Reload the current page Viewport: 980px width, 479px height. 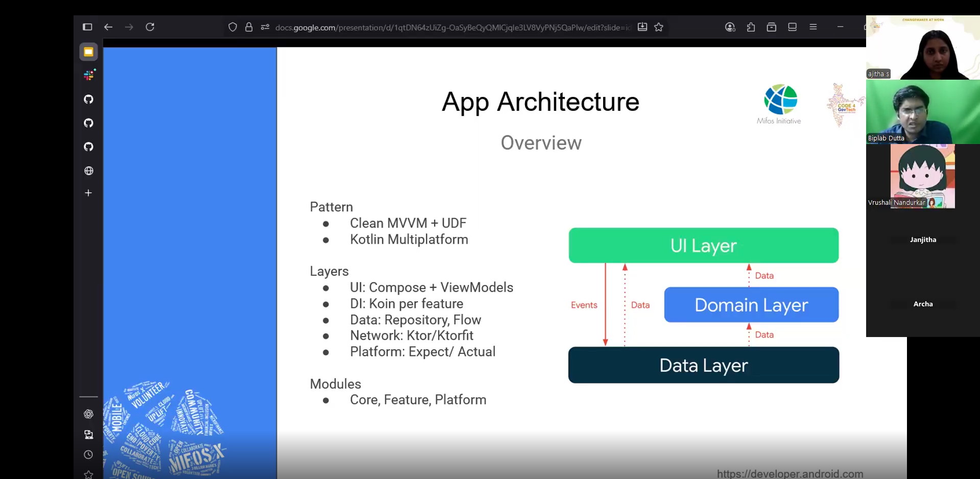pyautogui.click(x=150, y=27)
